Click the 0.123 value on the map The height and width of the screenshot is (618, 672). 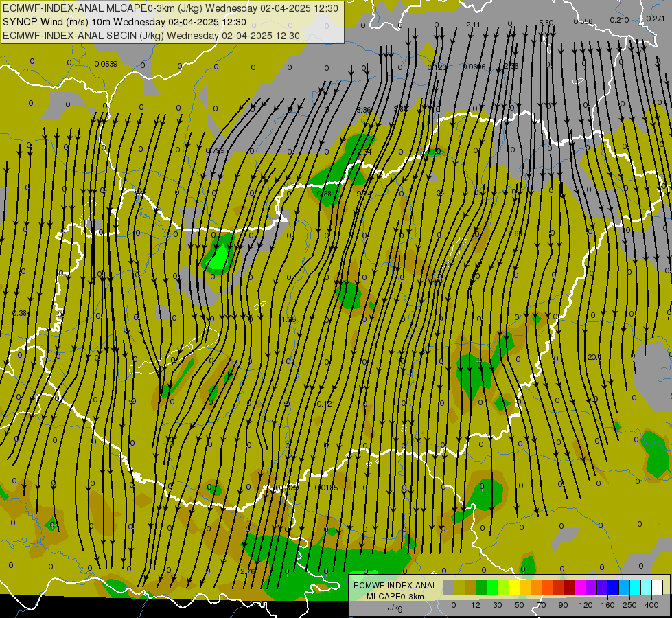(437, 67)
